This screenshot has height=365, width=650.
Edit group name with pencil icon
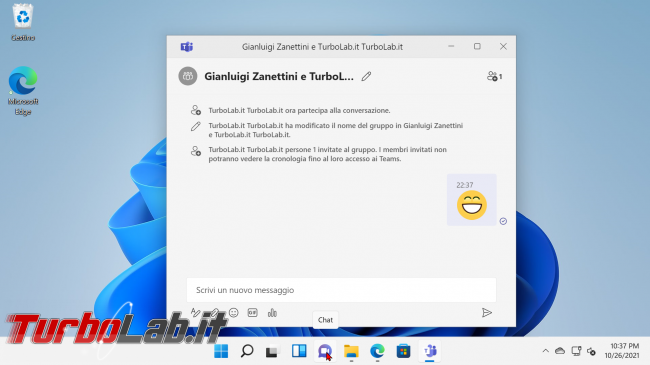pos(366,76)
